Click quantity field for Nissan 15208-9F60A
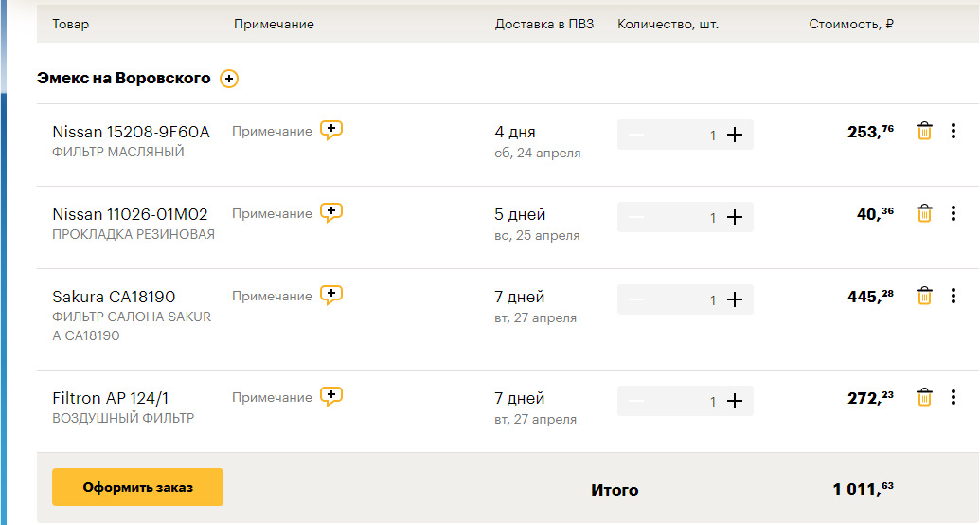980x525 pixels. tap(699, 135)
